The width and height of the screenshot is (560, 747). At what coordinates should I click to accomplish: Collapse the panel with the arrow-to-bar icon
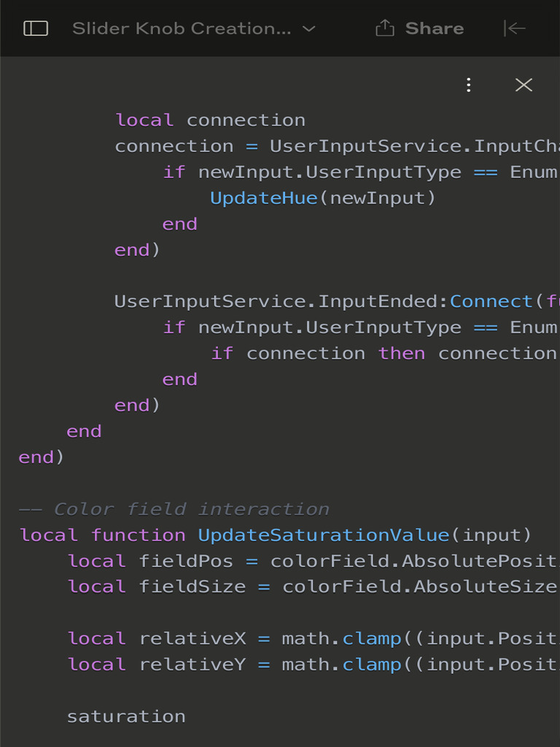(x=514, y=28)
